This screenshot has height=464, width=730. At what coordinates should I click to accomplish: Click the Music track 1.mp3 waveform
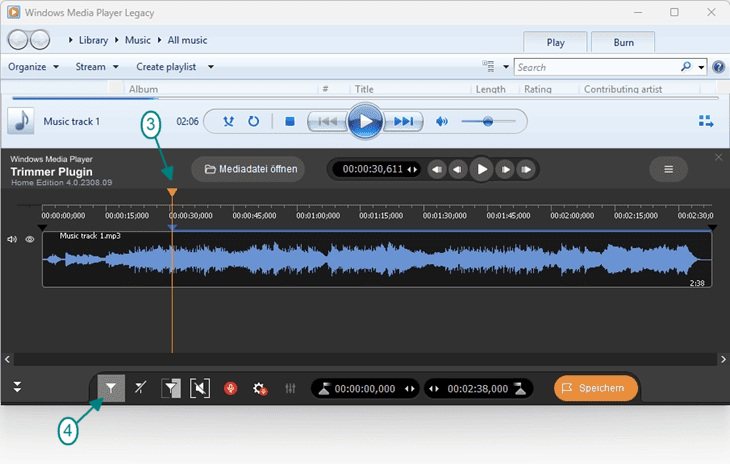pyautogui.click(x=377, y=259)
